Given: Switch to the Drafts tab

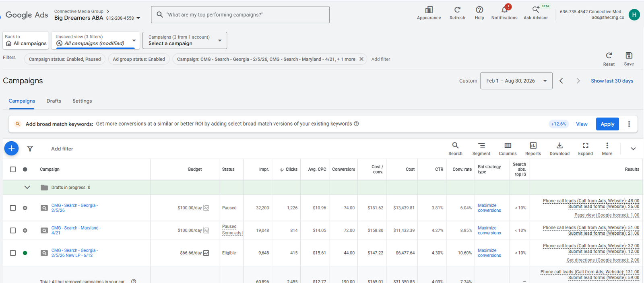Looking at the screenshot, I should tap(54, 101).
